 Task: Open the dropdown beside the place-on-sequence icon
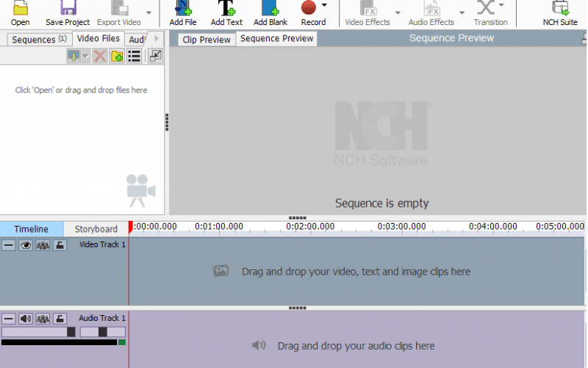click(x=85, y=57)
